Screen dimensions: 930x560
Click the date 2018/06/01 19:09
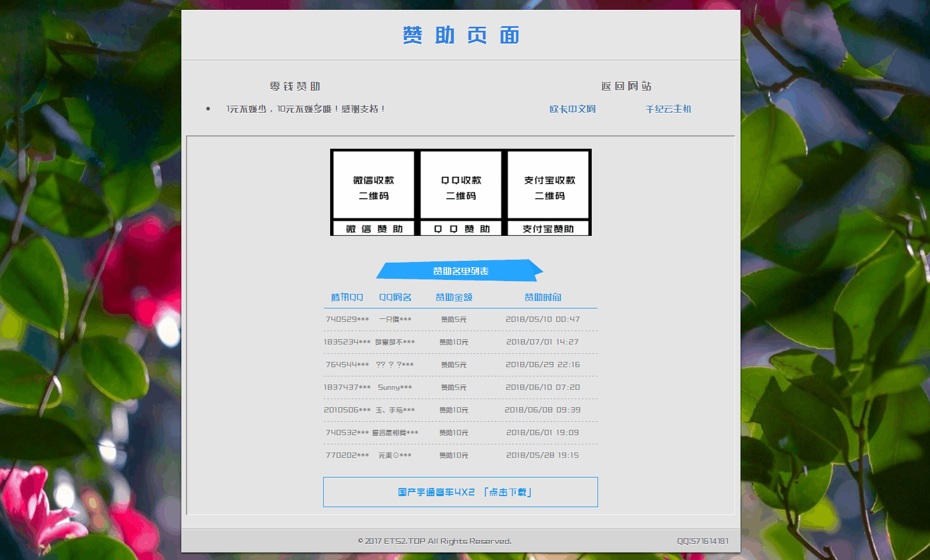(x=543, y=432)
